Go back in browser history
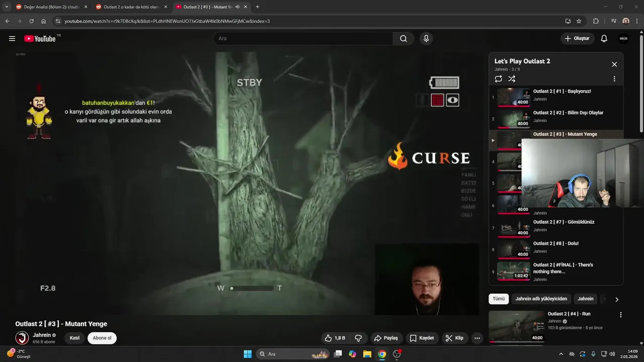The width and height of the screenshot is (644, 362). [8, 21]
